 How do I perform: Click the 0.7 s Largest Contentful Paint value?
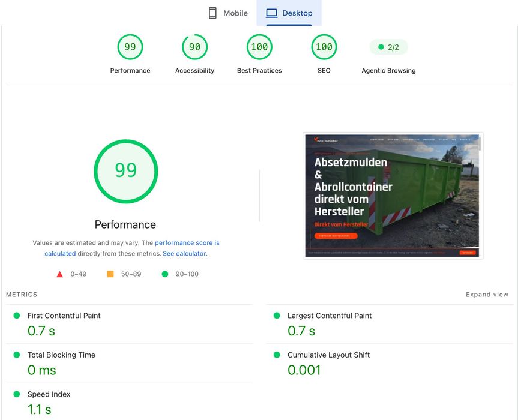pos(301,331)
